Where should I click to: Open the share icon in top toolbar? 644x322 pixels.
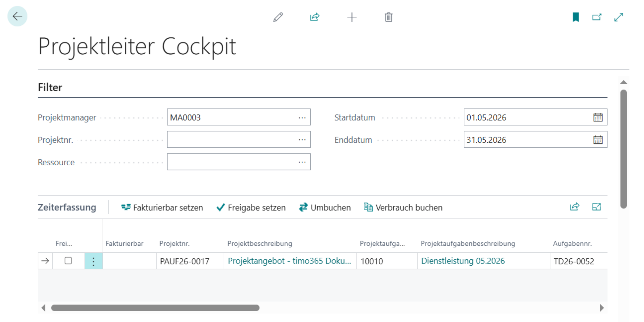coord(315,17)
